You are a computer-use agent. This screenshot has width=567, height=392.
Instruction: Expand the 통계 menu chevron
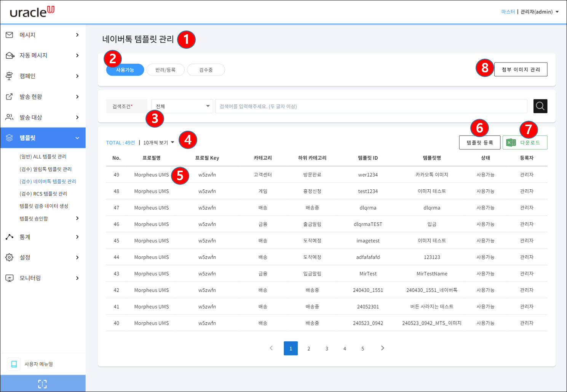pos(77,237)
